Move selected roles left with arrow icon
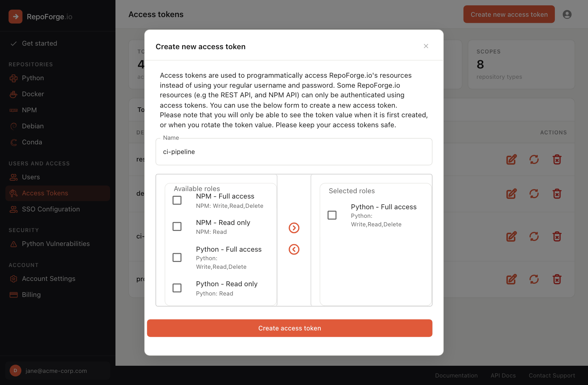This screenshot has height=385, width=588. [x=294, y=249]
